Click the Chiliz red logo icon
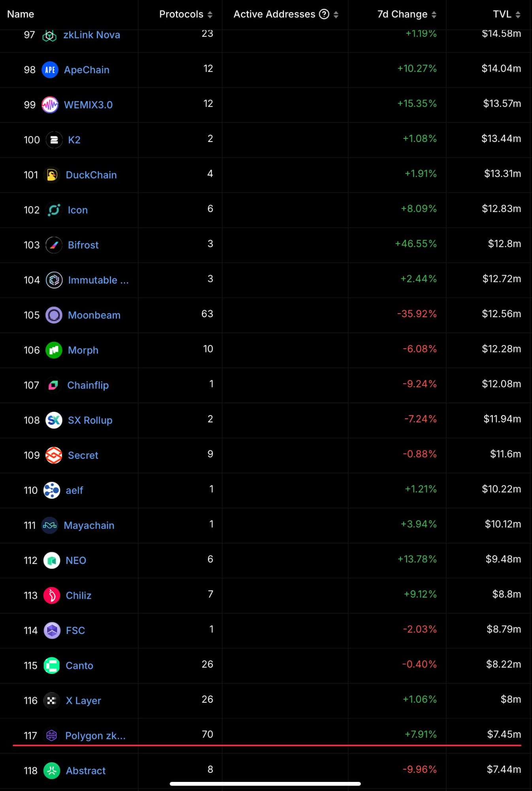Screen dimensions: 532x791 [x=52, y=595]
